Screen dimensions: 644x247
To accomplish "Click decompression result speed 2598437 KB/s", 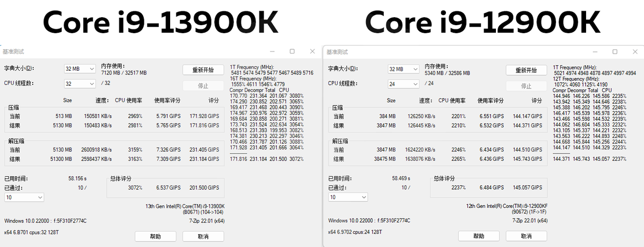I will click(96, 159).
